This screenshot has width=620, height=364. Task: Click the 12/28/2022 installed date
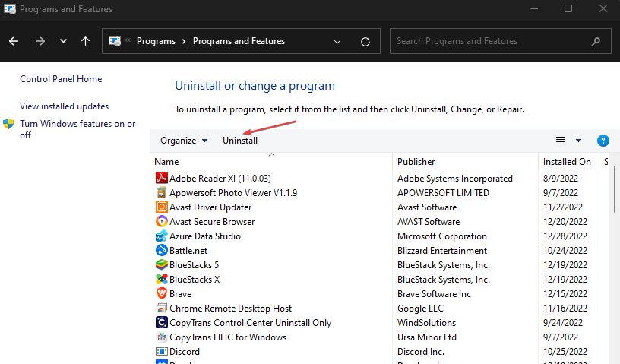(x=565, y=236)
